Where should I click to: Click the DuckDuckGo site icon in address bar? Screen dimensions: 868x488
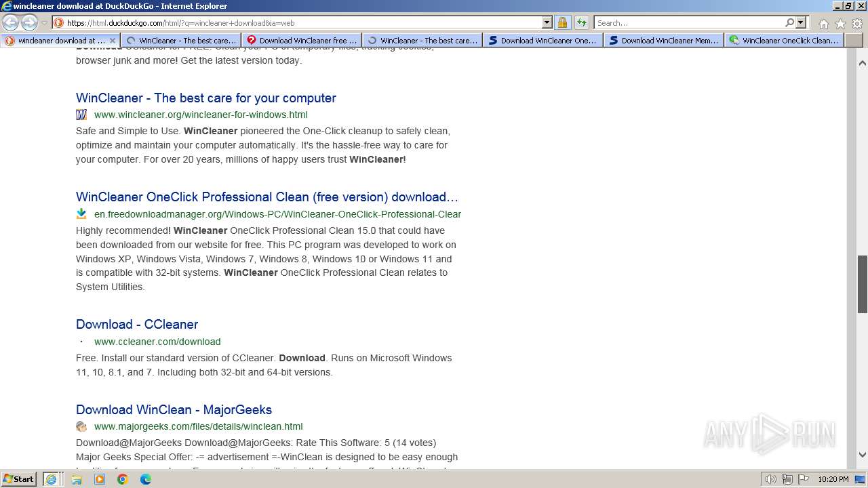click(59, 23)
